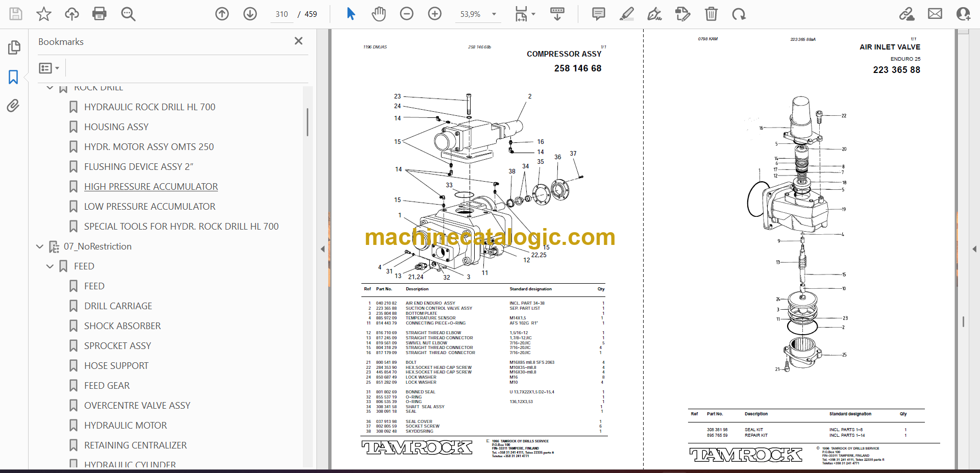Screen dimensions: 980x473
Task: Open the FLUSHING DEVICE ASSY 2" bookmark
Action: click(139, 167)
